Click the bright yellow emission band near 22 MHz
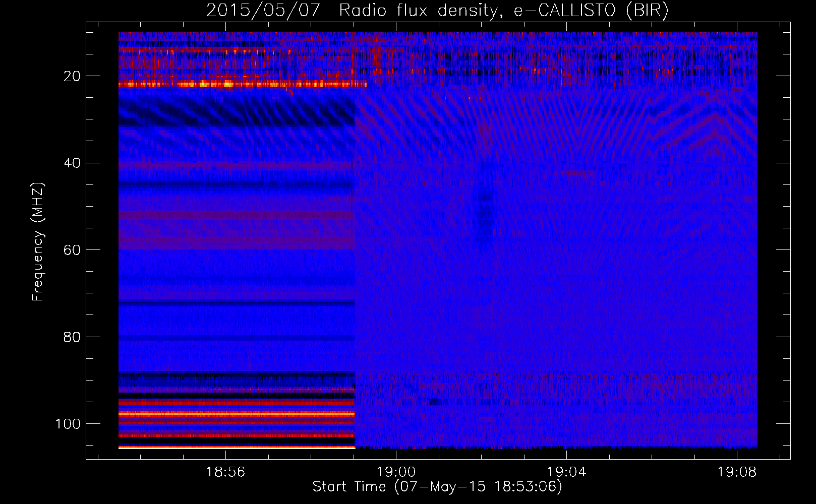 pyautogui.click(x=242, y=85)
